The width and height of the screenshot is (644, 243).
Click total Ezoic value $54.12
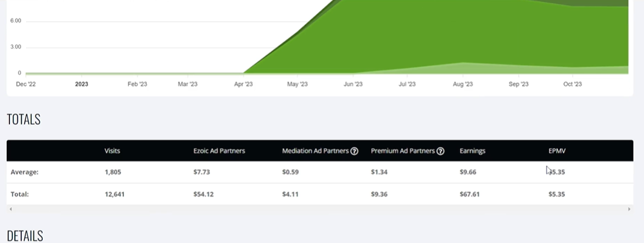pyautogui.click(x=203, y=194)
